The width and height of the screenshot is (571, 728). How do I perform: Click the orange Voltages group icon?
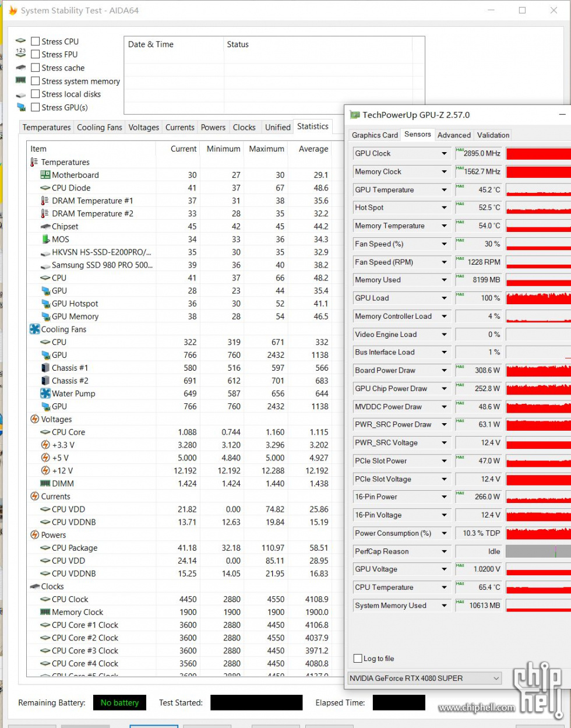[x=34, y=419]
